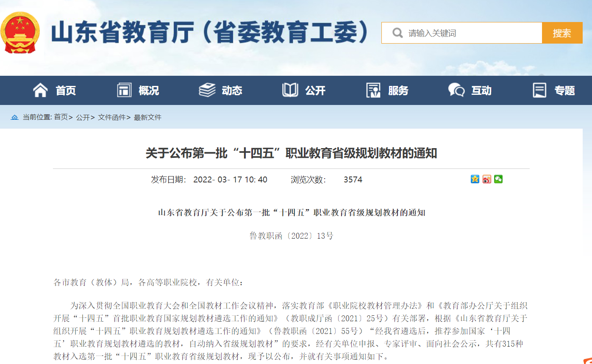592x364 pixels.
Task: Click the national emblem logo
Action: pos(20,33)
